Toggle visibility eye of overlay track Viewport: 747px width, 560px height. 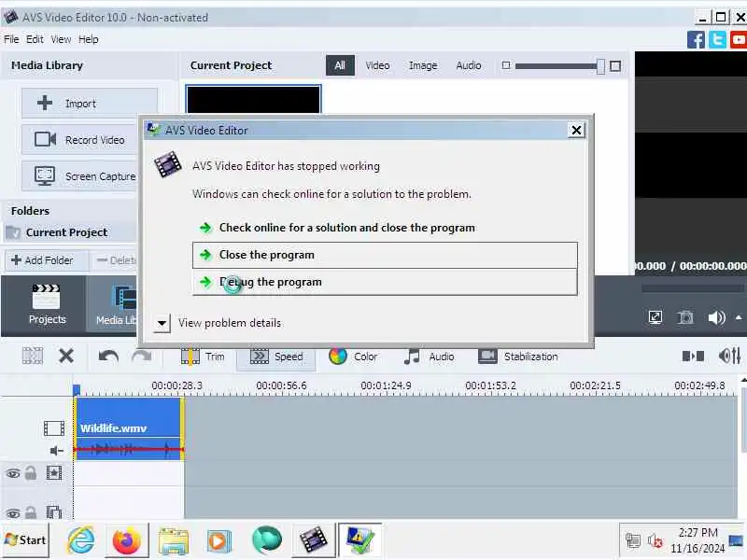pyautogui.click(x=13, y=513)
